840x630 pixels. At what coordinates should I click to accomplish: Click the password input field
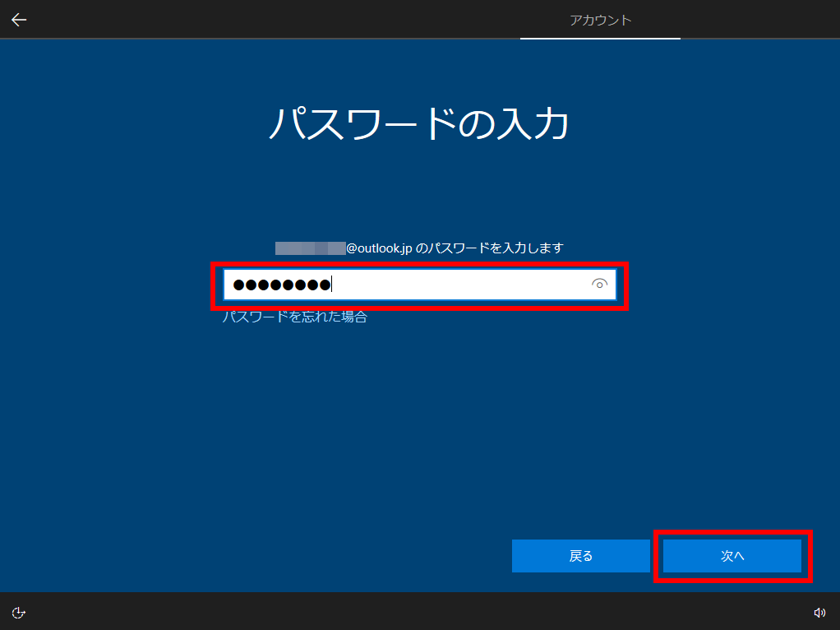(x=419, y=285)
